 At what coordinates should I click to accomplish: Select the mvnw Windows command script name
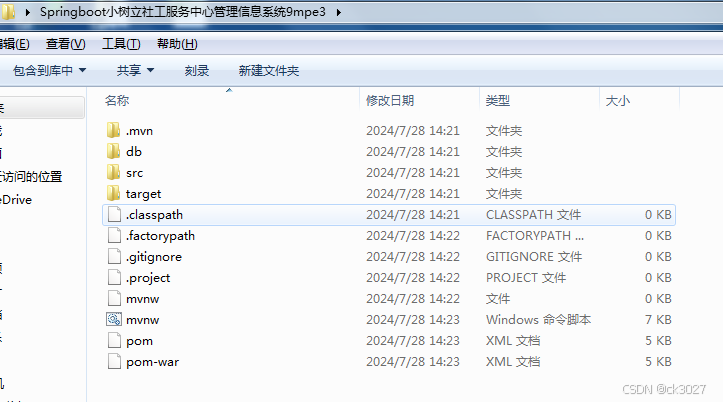point(142,320)
